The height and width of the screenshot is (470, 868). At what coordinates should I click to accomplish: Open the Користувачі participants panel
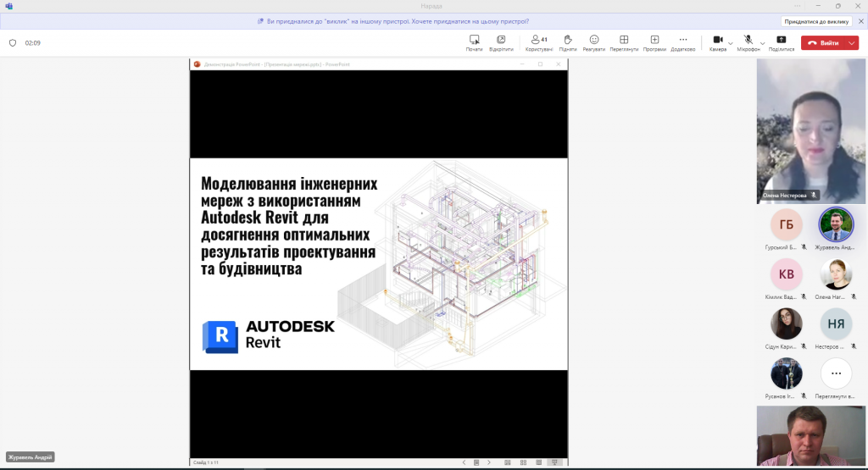[537, 40]
